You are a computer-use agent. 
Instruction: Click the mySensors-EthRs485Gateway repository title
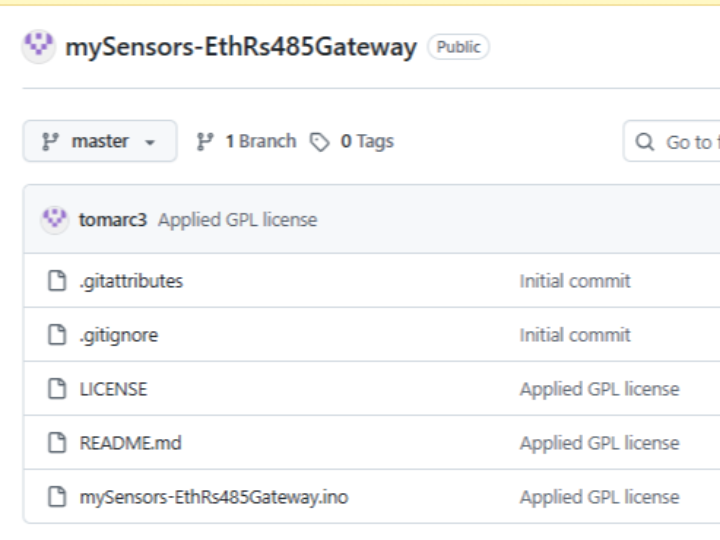240,47
